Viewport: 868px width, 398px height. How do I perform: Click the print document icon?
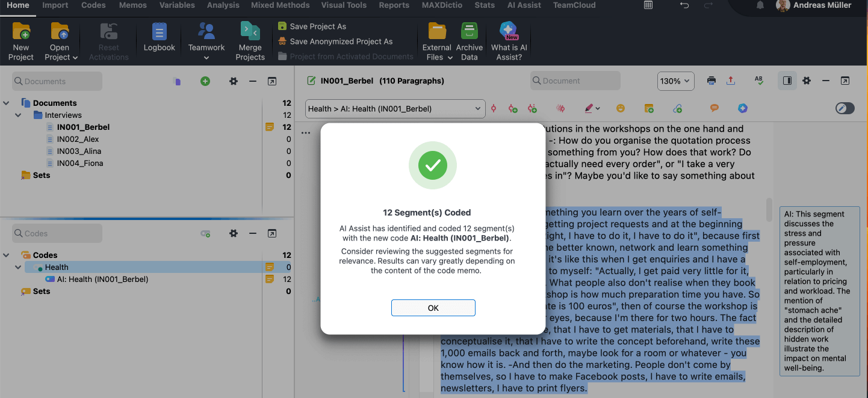[711, 81]
